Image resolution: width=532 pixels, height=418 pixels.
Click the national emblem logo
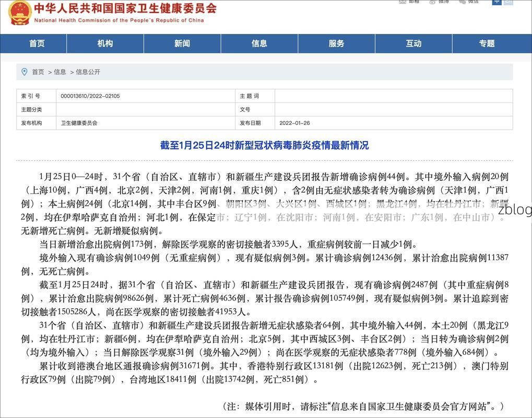point(20,12)
